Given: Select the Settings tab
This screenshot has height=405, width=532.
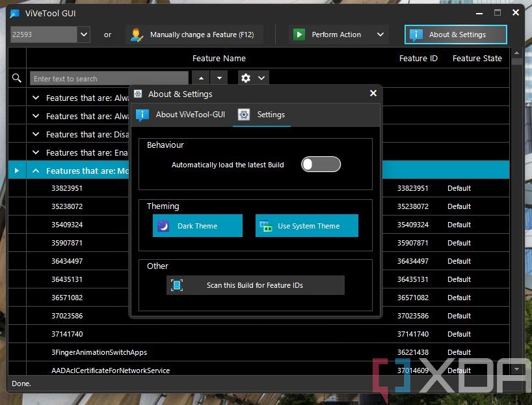Looking at the screenshot, I should point(263,115).
